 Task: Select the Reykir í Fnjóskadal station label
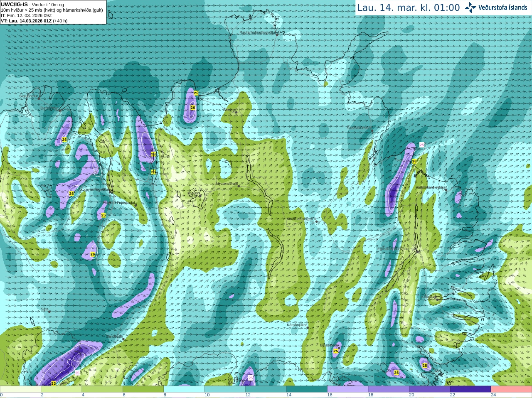coord(119,203)
